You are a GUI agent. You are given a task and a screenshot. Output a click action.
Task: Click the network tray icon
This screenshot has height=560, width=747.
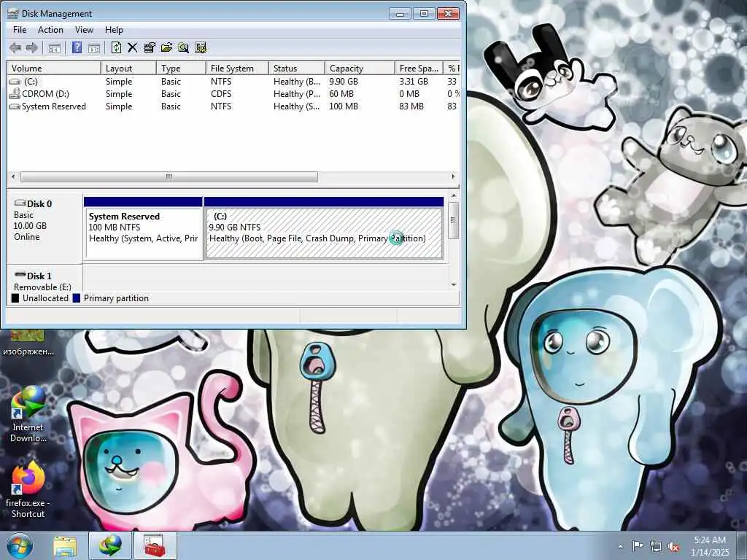coord(656,547)
